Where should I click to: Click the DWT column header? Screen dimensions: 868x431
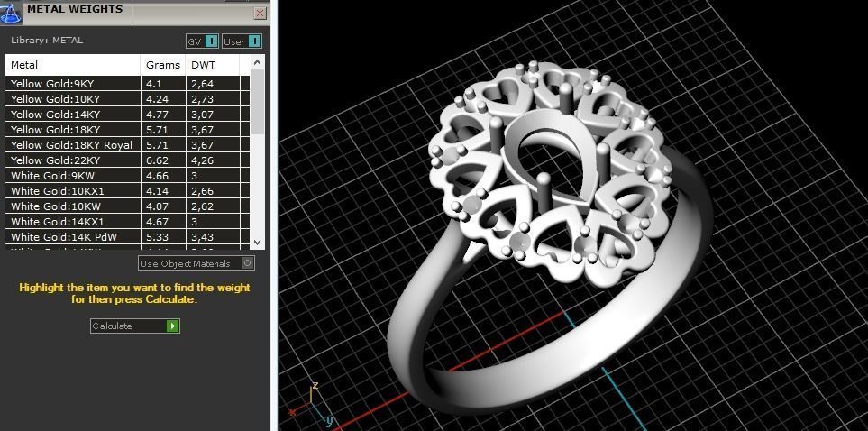coord(213,65)
